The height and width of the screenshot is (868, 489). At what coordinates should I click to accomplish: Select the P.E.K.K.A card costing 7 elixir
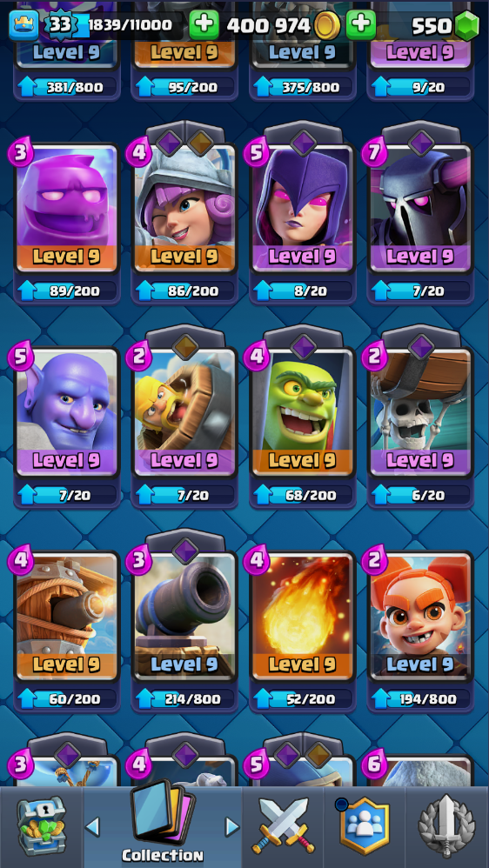pyautogui.click(x=419, y=209)
